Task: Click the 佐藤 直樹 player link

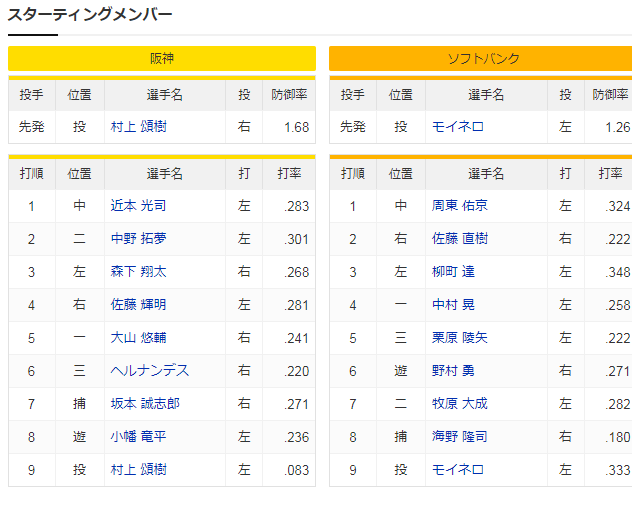Action: (x=459, y=239)
